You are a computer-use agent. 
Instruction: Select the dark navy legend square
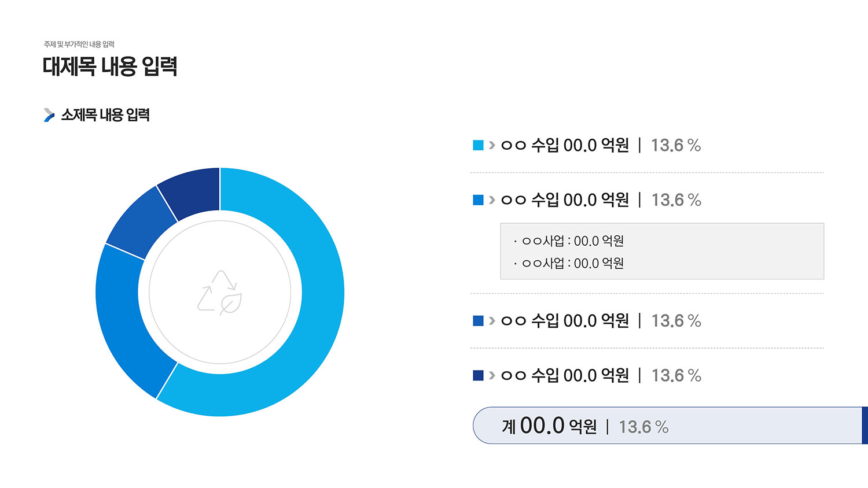478,375
